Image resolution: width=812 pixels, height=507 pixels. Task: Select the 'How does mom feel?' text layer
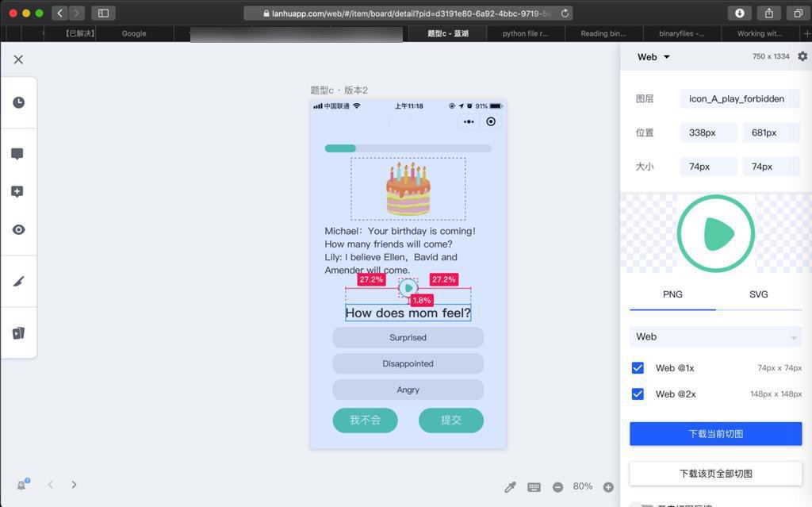pyautogui.click(x=408, y=313)
